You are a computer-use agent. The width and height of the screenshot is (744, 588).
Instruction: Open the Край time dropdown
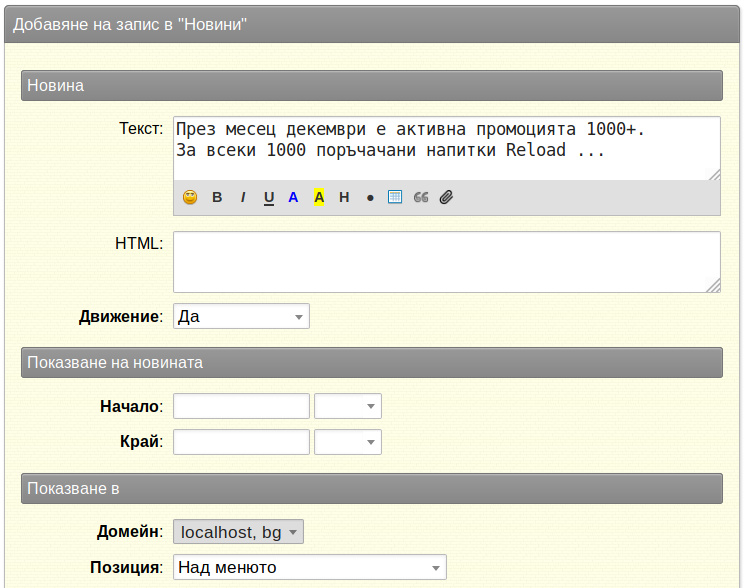(x=348, y=442)
